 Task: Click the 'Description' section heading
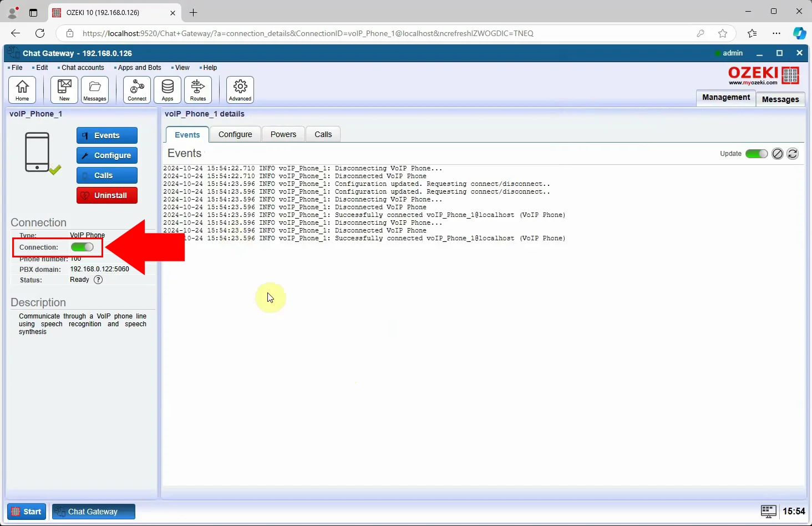point(38,302)
